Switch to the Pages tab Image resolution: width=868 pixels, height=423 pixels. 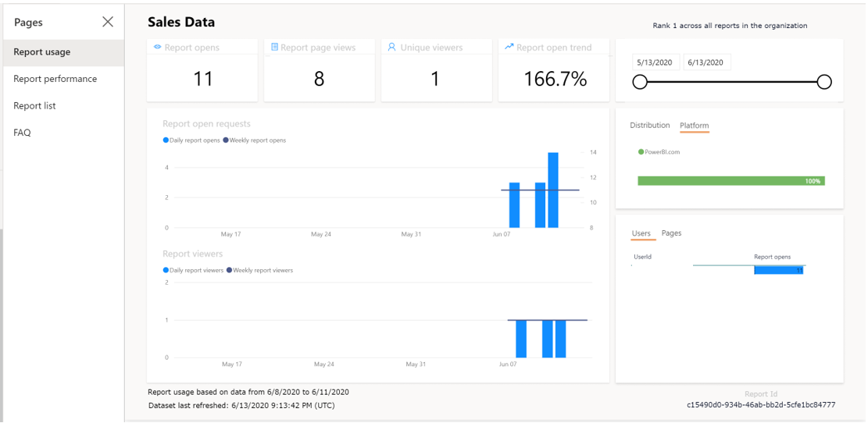pyautogui.click(x=671, y=233)
